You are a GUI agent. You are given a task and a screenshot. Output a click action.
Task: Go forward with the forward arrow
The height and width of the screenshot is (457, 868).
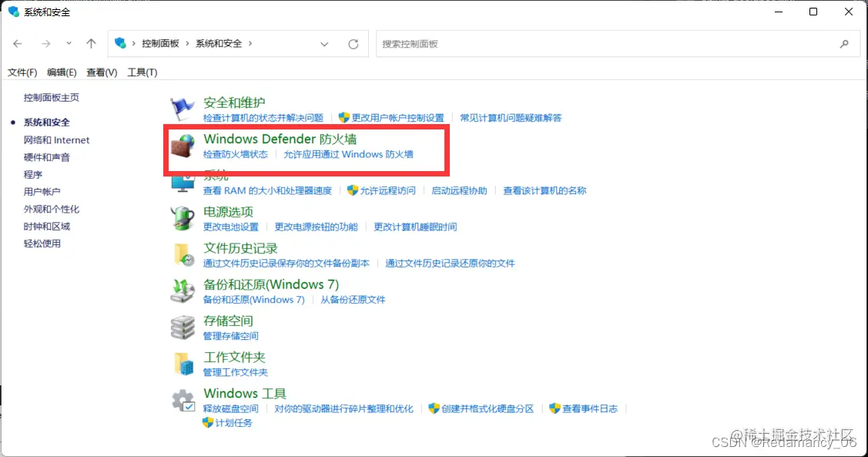tap(45, 43)
